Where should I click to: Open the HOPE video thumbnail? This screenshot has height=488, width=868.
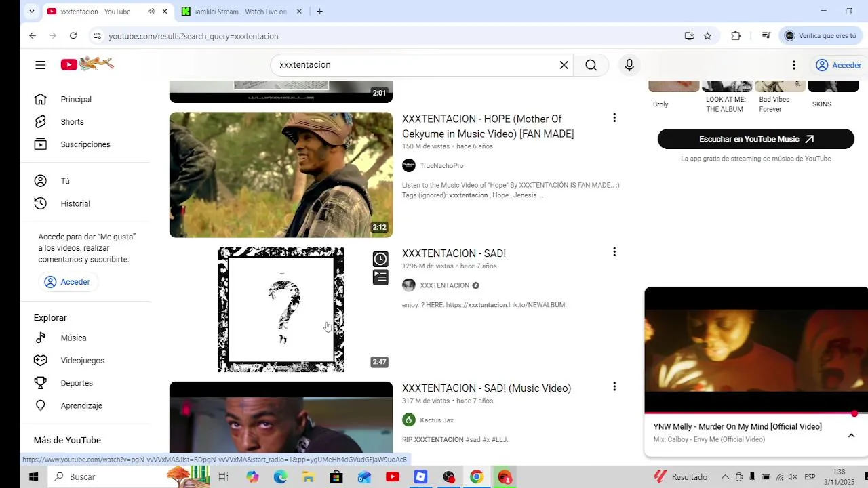coord(281,175)
